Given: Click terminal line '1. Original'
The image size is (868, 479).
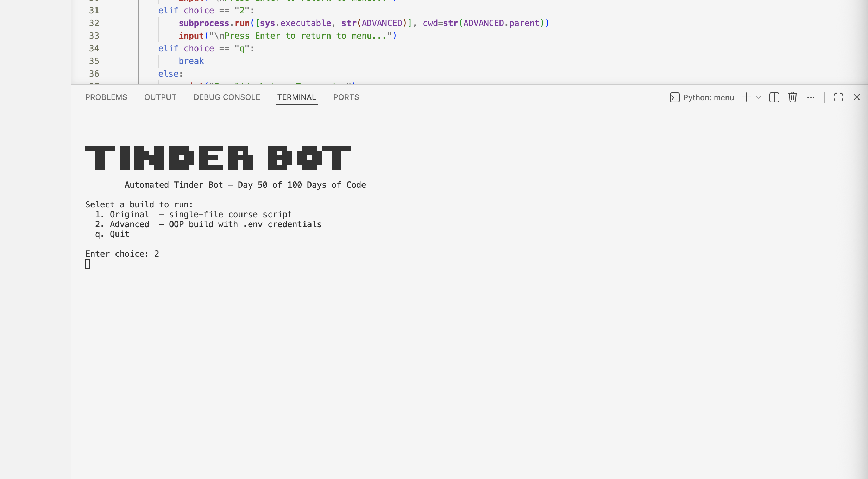Looking at the screenshot, I should click(x=193, y=215).
